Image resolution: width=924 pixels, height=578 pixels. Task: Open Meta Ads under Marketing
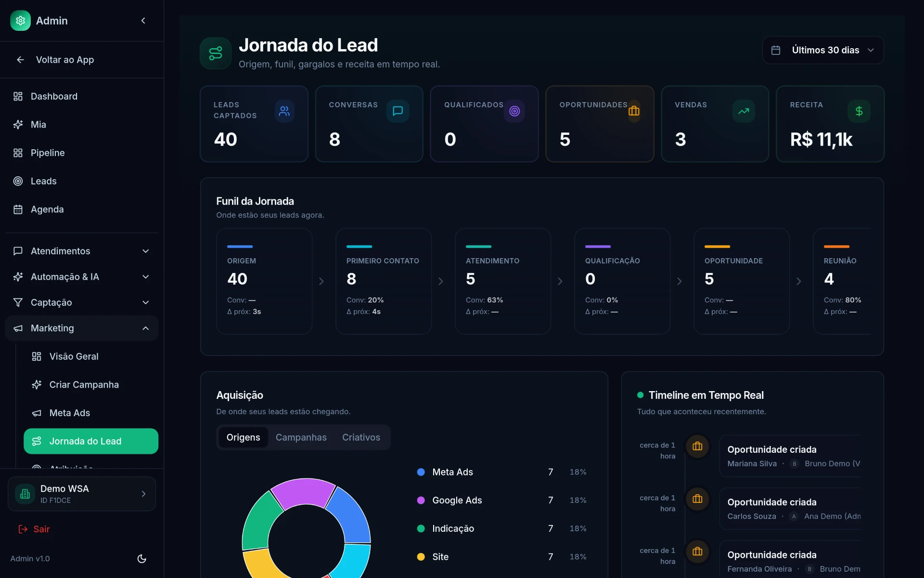coord(91,413)
